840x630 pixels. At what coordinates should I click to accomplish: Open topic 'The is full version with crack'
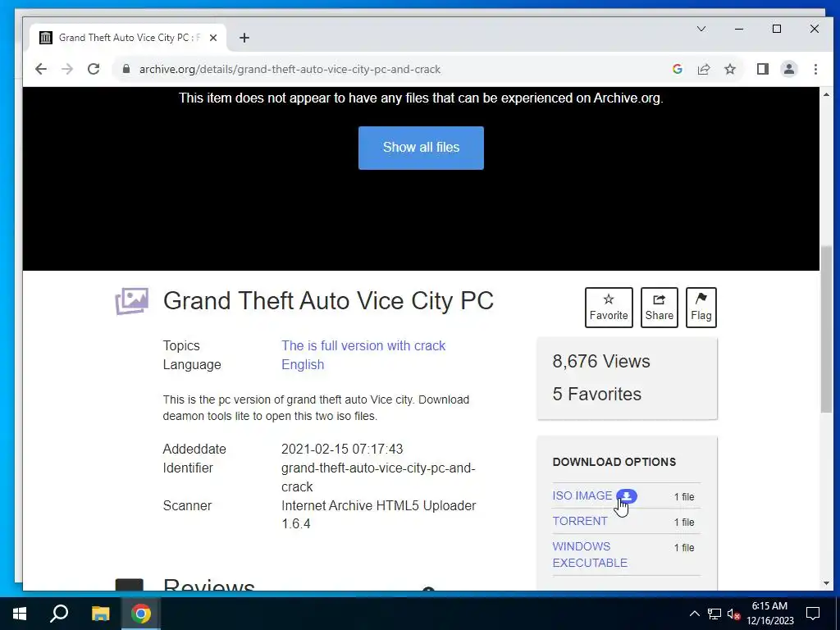(x=363, y=345)
